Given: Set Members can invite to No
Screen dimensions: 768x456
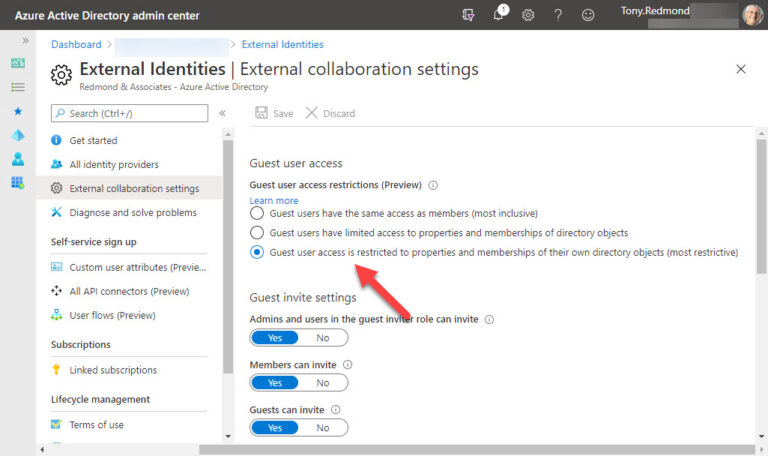Looking at the screenshot, I should [323, 383].
